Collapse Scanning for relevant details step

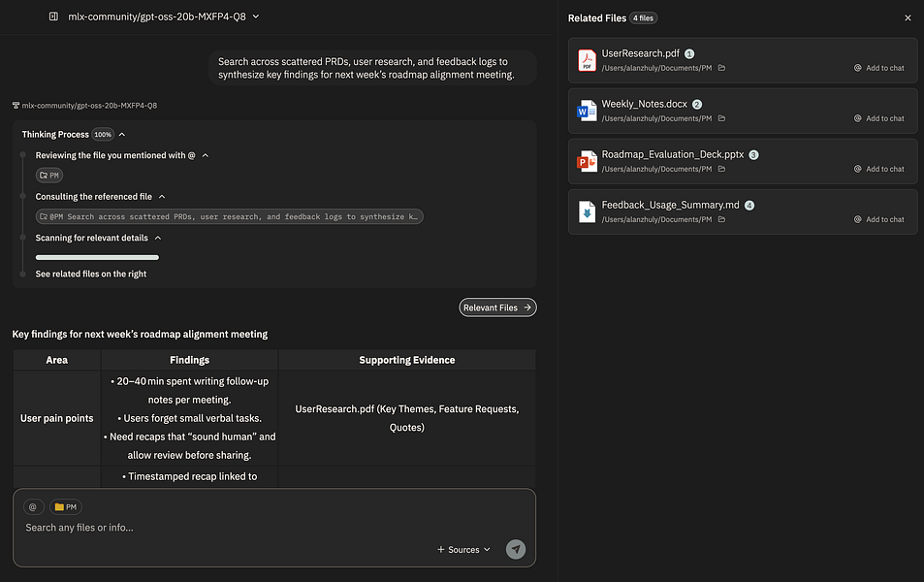[158, 238]
